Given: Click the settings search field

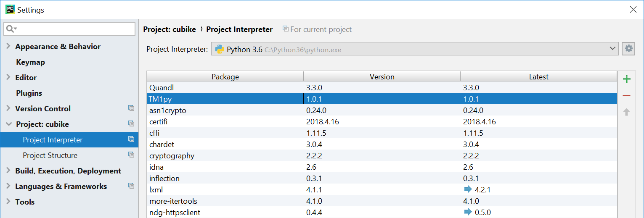Looking at the screenshot, I should [x=74, y=29].
